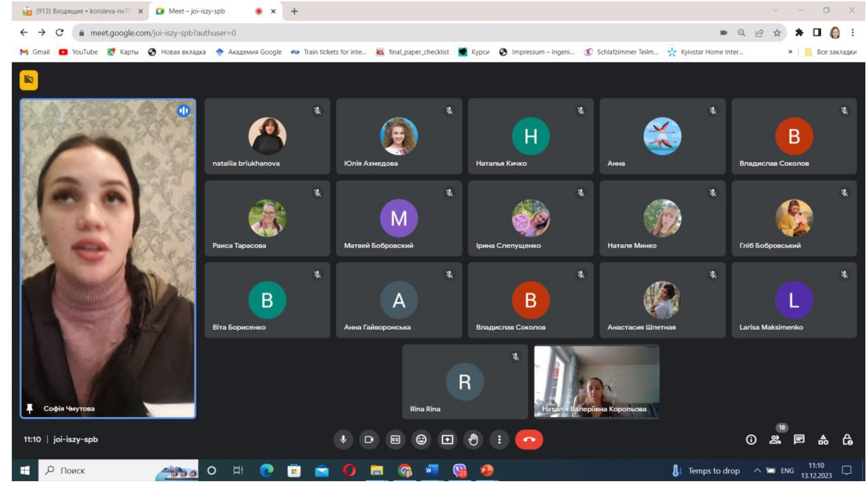Click the address bar with the Meet URL
Image resolution: width=868 pixels, height=486 pixels.
[394, 33]
